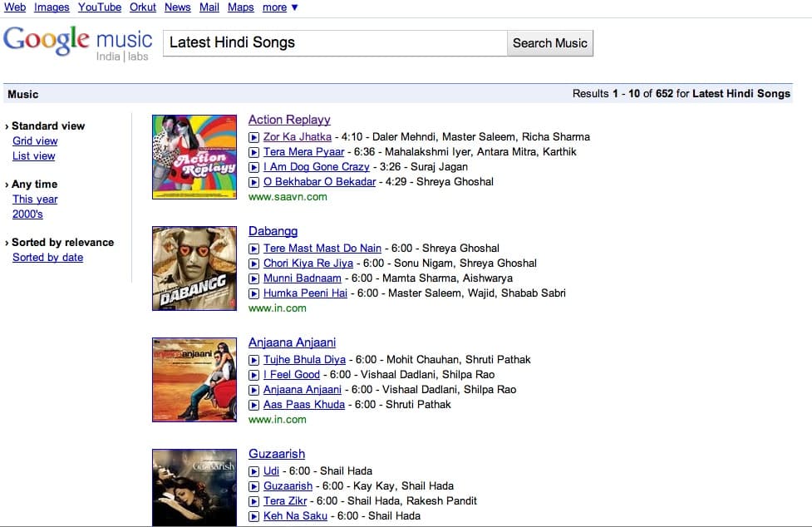Click the Dabangg album cover thumbnail
Image resolution: width=812 pixels, height=527 pixels.
point(194,268)
